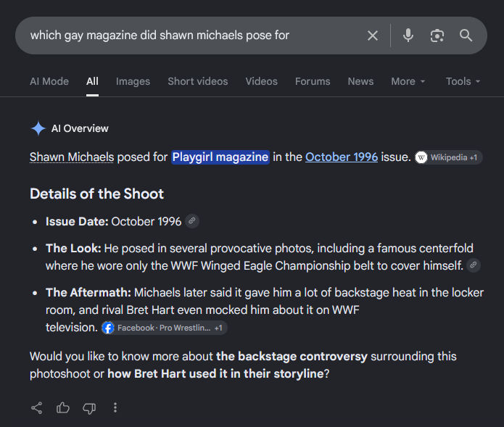Give thumbs down to the AI Overview
Viewport: 504px width, 427px height.
89,408
